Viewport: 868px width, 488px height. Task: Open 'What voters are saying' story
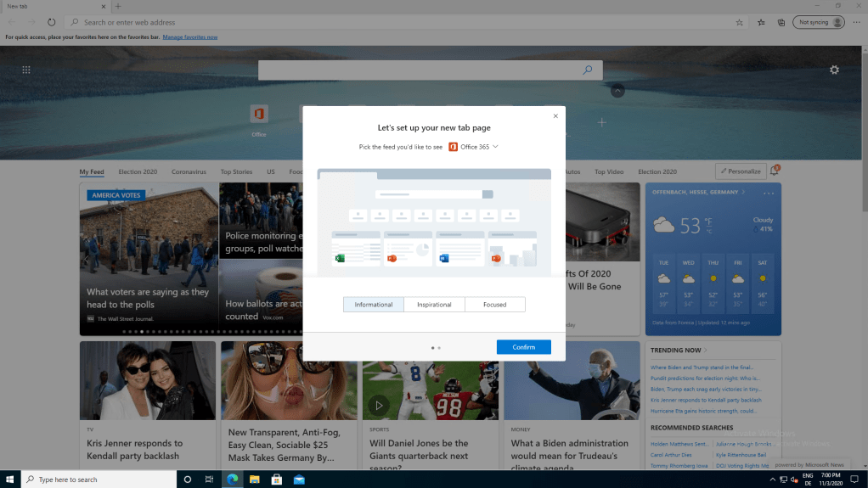pyautogui.click(x=148, y=298)
